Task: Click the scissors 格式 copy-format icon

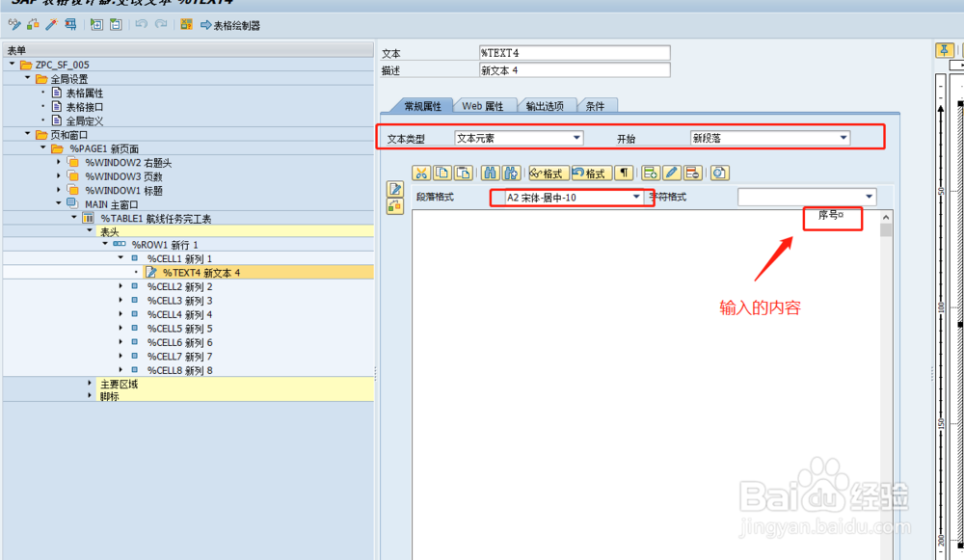Action: pyautogui.click(x=547, y=173)
